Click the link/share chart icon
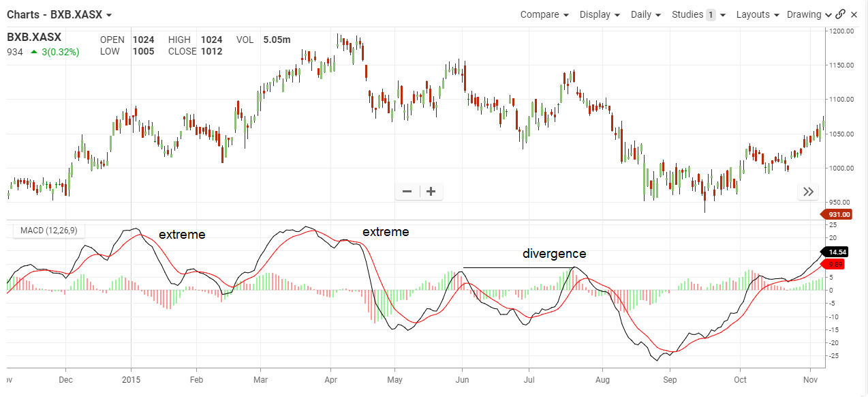Image resolution: width=868 pixels, height=397 pixels. [x=840, y=14]
